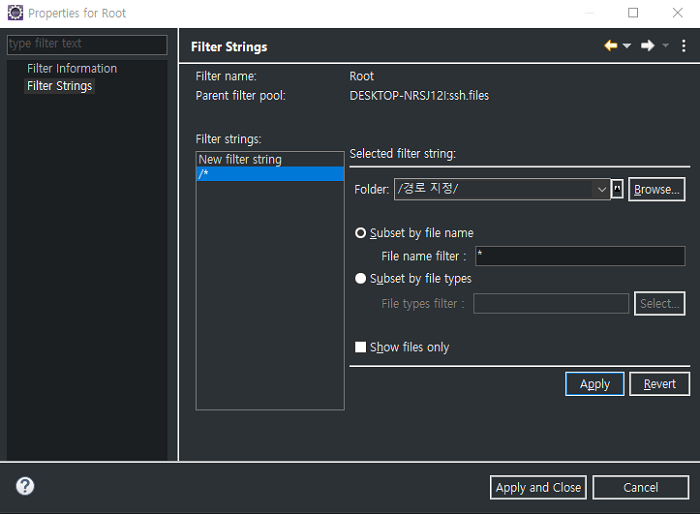Click in the File name filter field
Image resolution: width=700 pixels, height=514 pixels.
[579, 256]
